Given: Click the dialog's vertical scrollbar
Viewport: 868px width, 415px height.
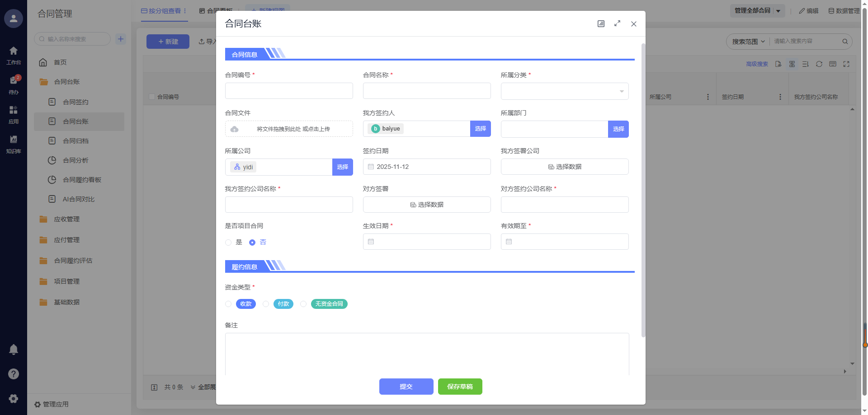Looking at the screenshot, I should (x=643, y=190).
